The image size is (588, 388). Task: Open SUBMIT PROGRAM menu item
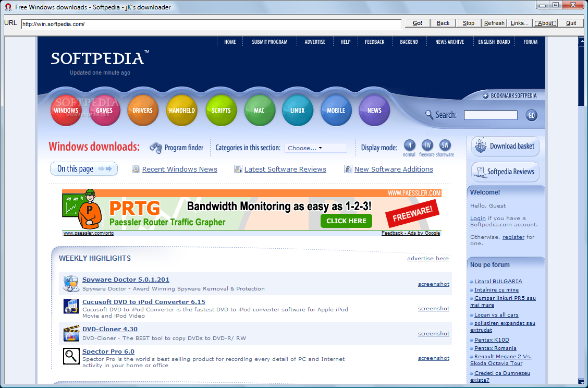(x=269, y=42)
